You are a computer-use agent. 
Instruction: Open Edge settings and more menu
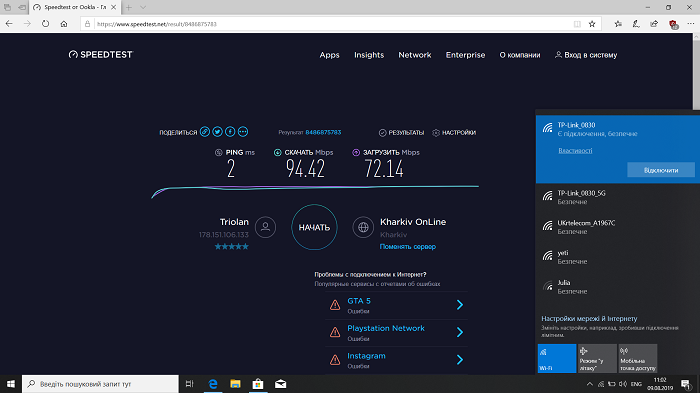tap(691, 24)
